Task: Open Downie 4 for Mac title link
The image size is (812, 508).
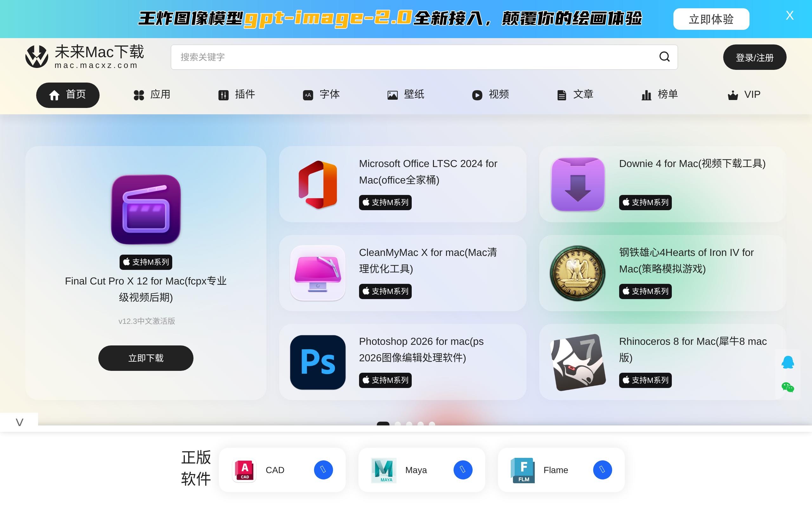Action: (692, 164)
